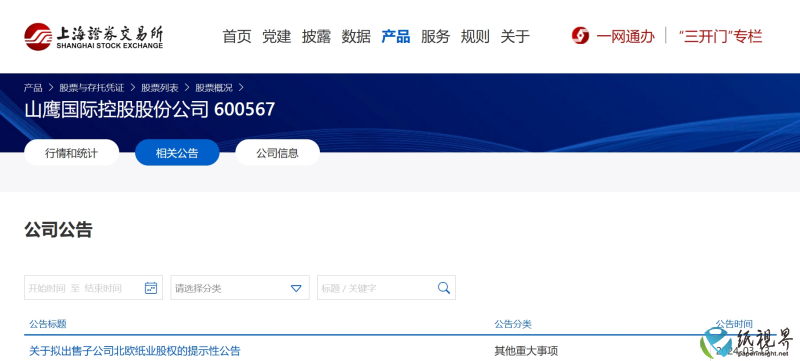Screen dimensions: 800x361
Task: Open 关于拟出售子公司北欧纸业股权的提示性公告
Action: click(x=134, y=351)
